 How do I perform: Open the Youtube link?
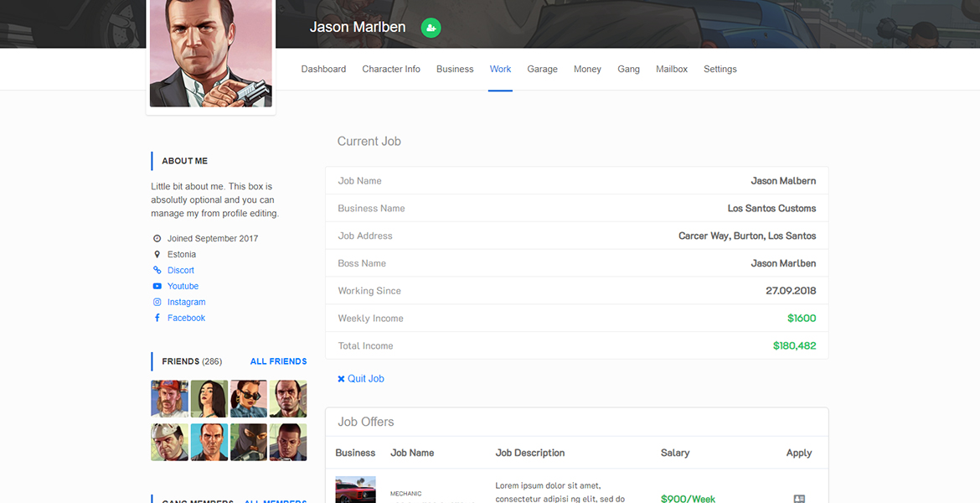pyautogui.click(x=183, y=286)
